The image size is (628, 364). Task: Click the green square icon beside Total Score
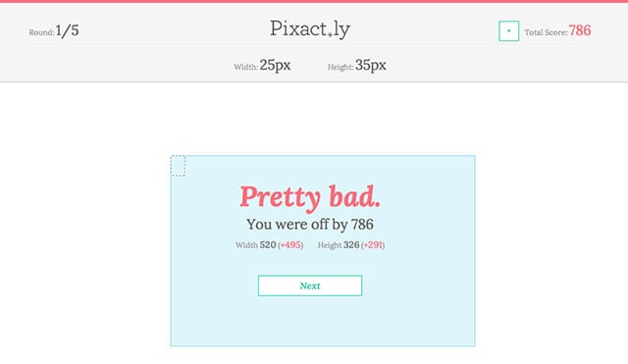(x=508, y=30)
